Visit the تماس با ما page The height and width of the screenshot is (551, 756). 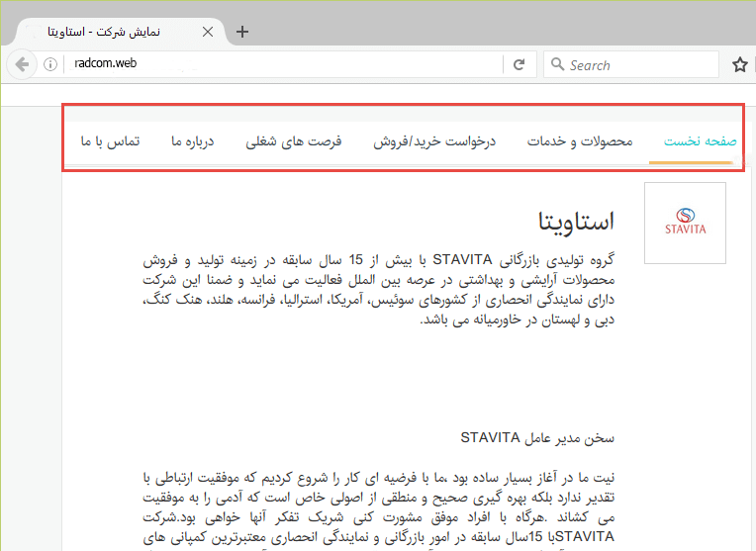111,141
